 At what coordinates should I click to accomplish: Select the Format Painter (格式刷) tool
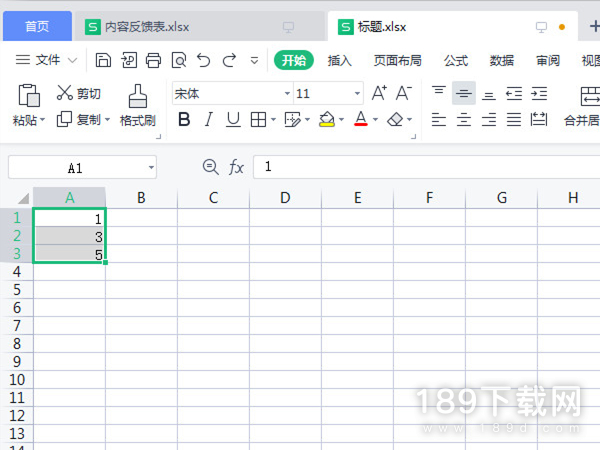click(x=138, y=106)
